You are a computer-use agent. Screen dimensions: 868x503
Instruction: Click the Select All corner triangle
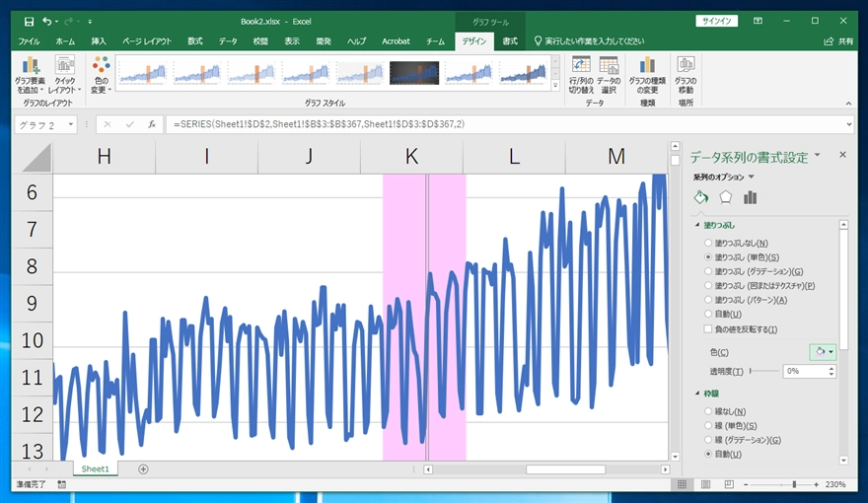click(x=36, y=158)
